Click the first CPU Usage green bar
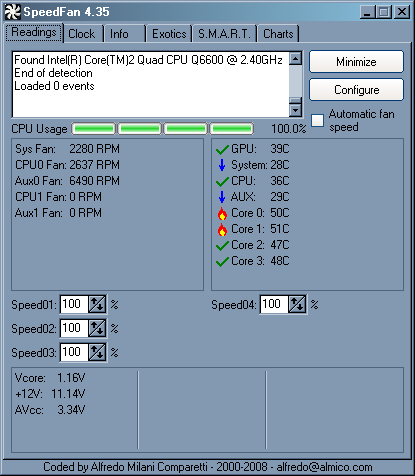 [94, 129]
